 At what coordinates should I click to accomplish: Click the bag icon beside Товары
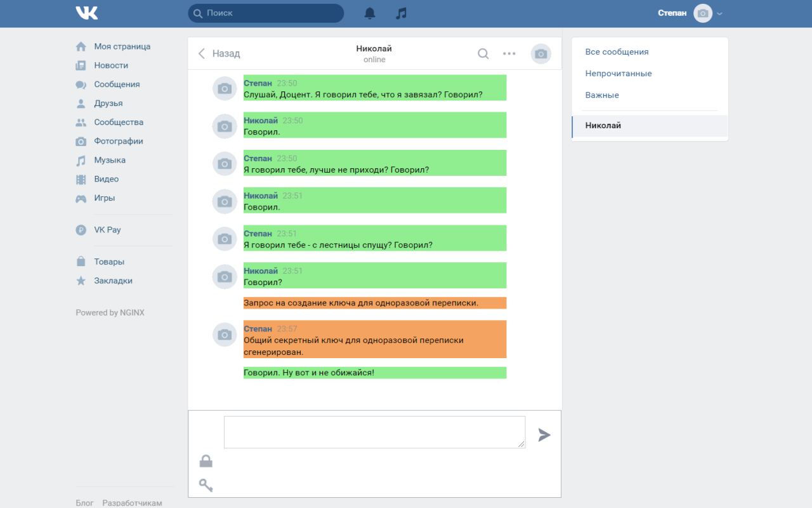(81, 262)
